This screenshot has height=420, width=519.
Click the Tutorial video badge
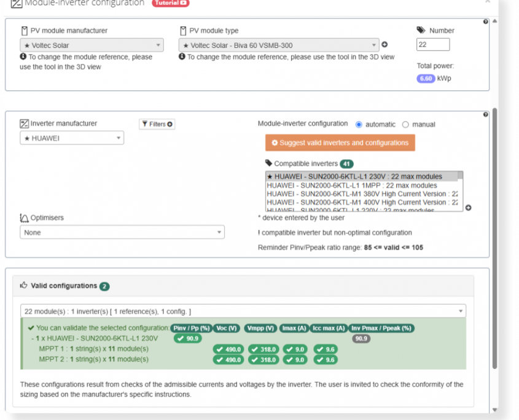tap(171, 3)
